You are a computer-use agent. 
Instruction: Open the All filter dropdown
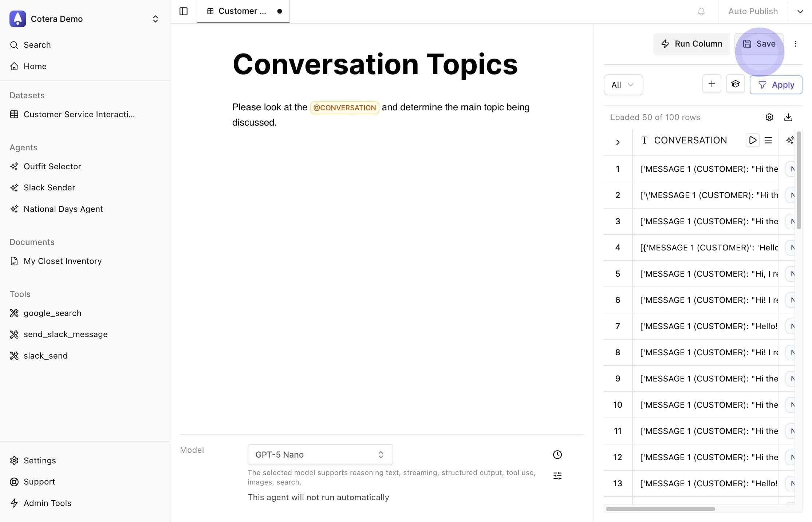coord(623,85)
